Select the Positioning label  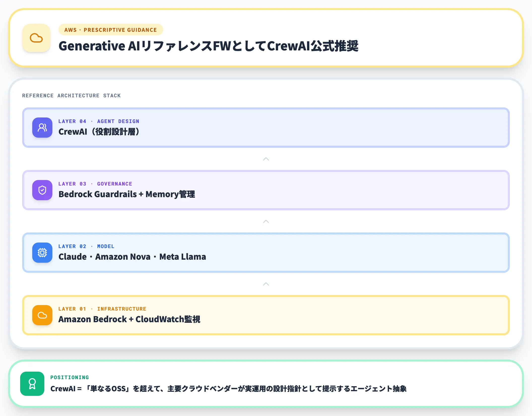tap(70, 377)
